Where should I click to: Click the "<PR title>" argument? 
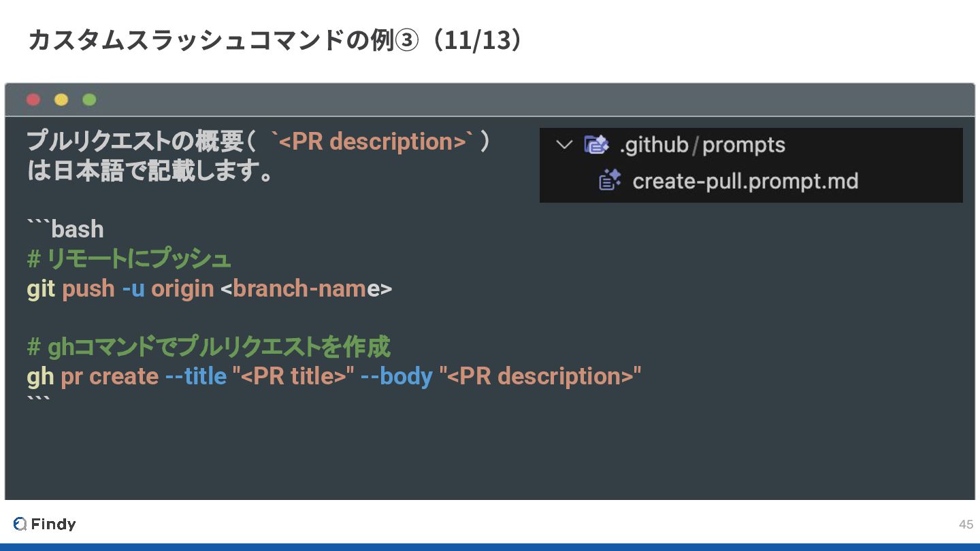tap(293, 376)
